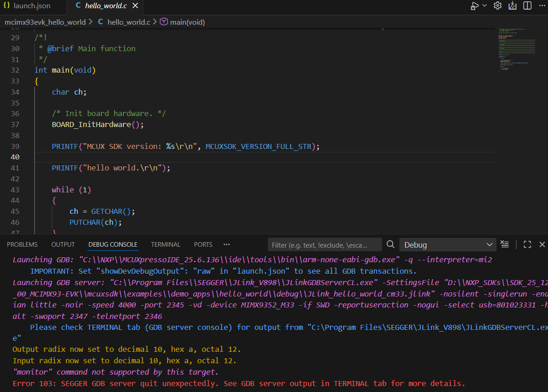The width and height of the screenshot is (548, 392).
Task: Click the JSON braces icon on launch.json tab
Action: (7, 5)
